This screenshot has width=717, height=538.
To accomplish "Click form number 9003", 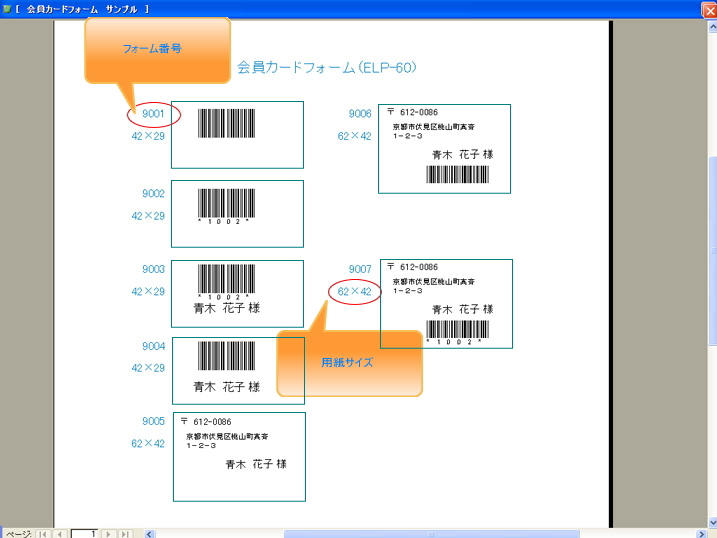I will pos(153,269).
